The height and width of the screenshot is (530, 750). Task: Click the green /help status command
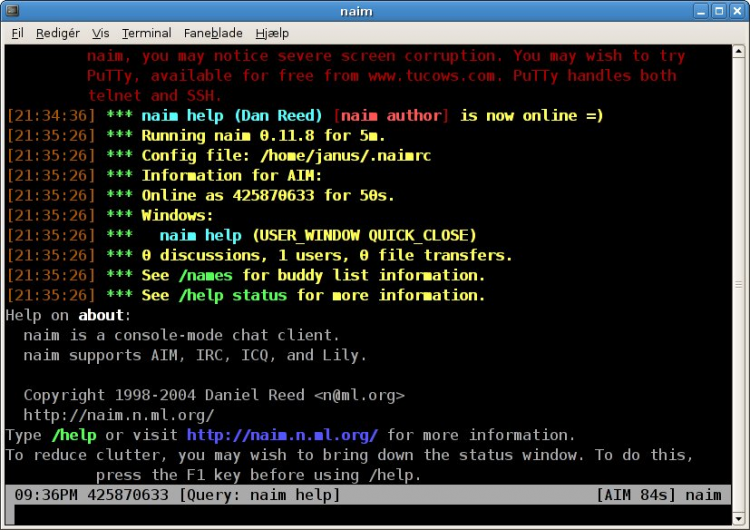(232, 295)
